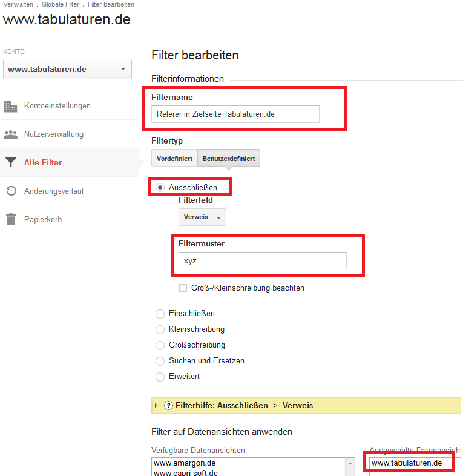Click the Filtermuster input containing xyz
The height and width of the screenshot is (476, 463).
point(262,260)
